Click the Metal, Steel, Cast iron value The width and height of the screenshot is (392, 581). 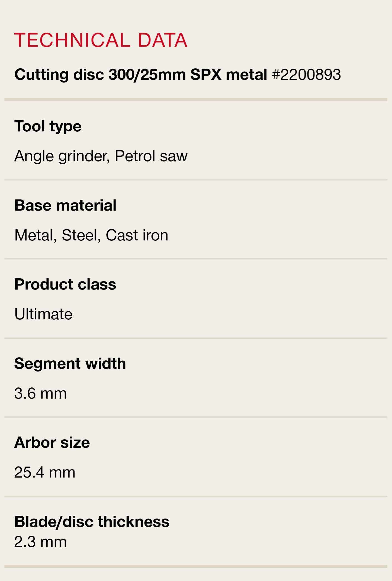91,235
